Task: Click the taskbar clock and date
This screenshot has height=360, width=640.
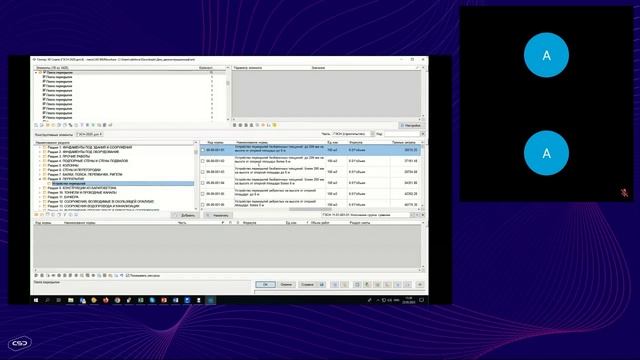Action: 408,300
